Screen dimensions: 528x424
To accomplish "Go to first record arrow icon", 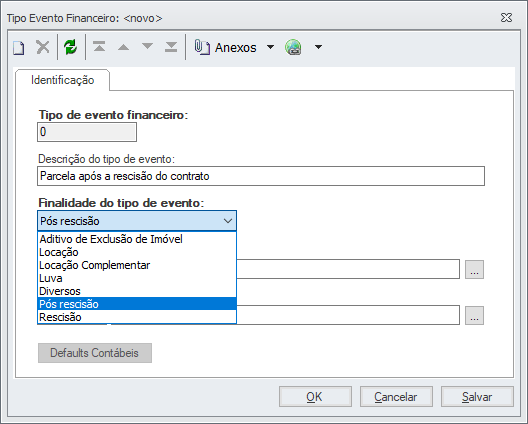I will 99,47.
